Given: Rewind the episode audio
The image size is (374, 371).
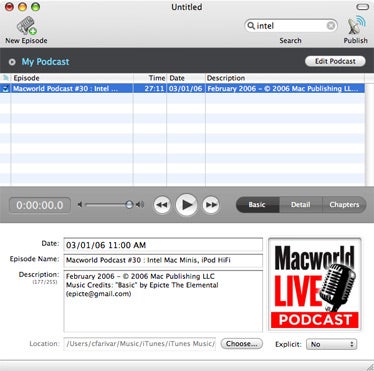Looking at the screenshot, I should (162, 205).
